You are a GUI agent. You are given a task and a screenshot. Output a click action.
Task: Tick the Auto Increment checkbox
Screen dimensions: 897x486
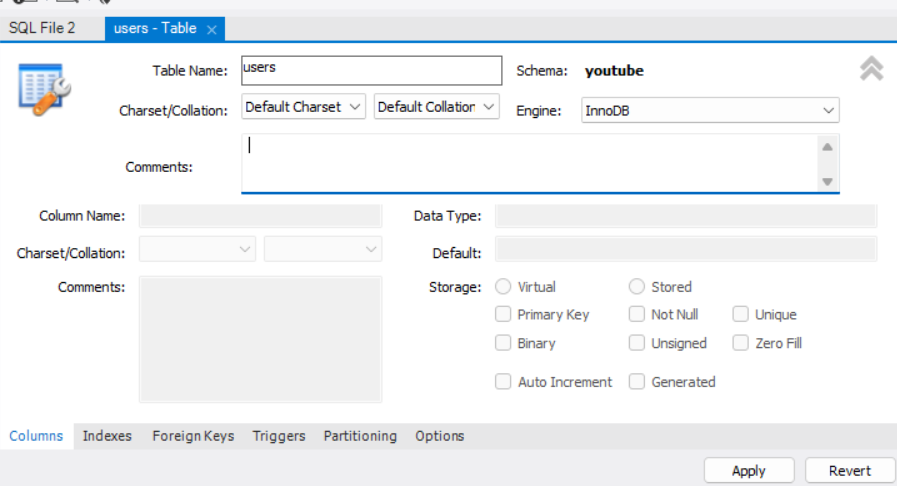pos(503,382)
